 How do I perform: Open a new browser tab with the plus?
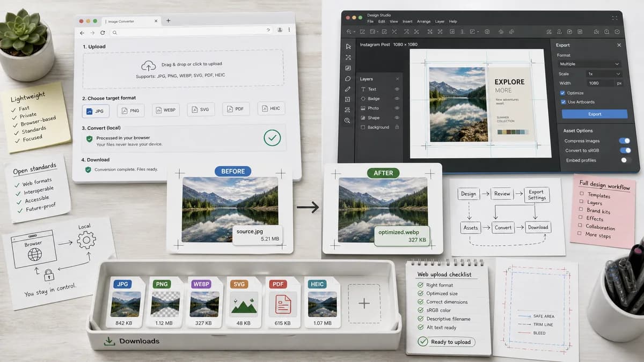coord(168,20)
